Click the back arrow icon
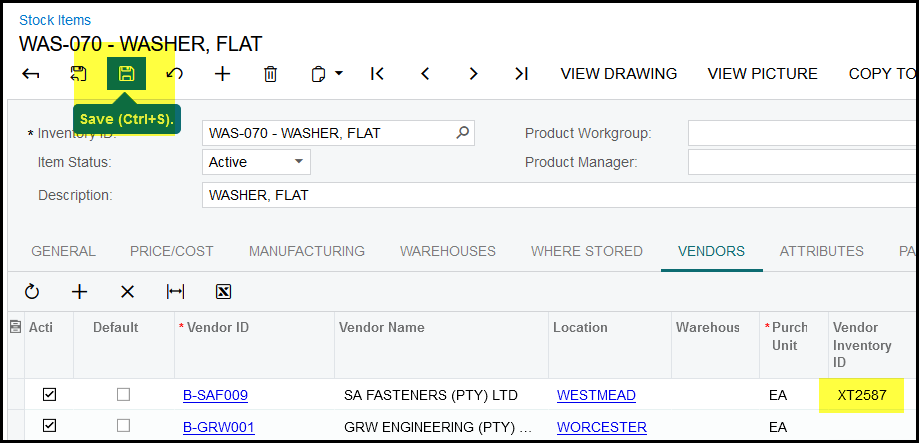The width and height of the screenshot is (919, 443). click(x=31, y=73)
